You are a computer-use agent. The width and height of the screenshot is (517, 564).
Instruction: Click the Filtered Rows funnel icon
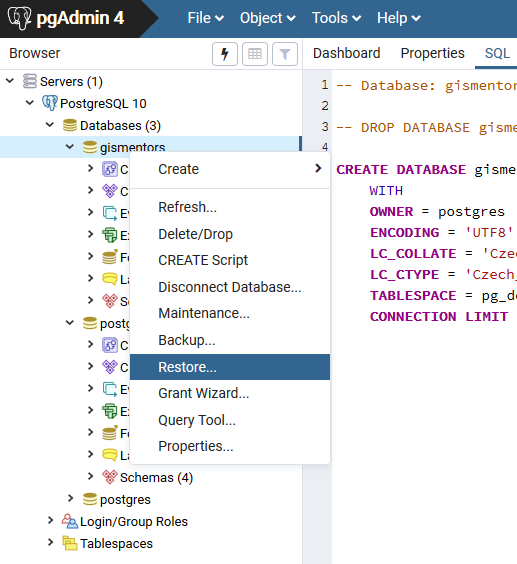coord(285,54)
